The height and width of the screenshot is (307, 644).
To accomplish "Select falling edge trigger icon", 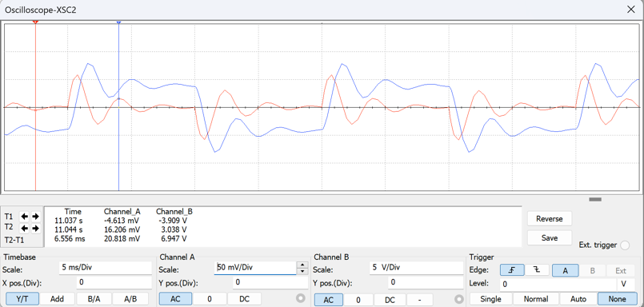I will 538,270.
